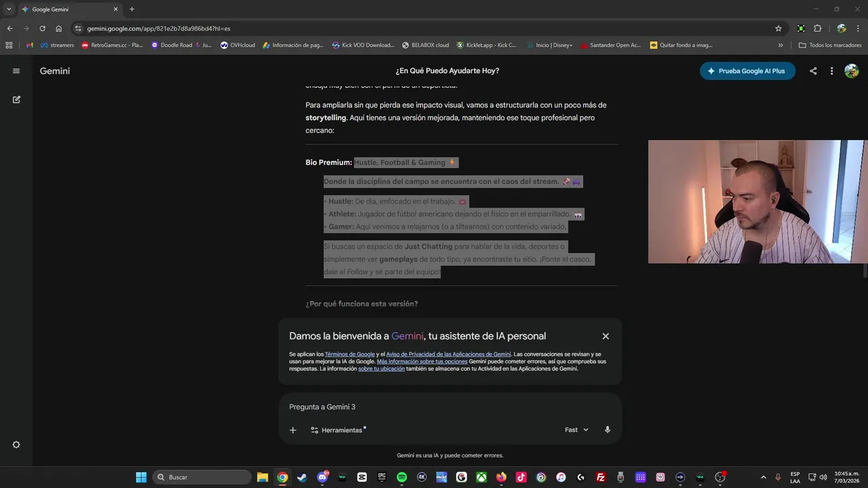This screenshot has height=488, width=868.
Task: Open the Chrome extensions puzzle icon
Action: coord(817,28)
